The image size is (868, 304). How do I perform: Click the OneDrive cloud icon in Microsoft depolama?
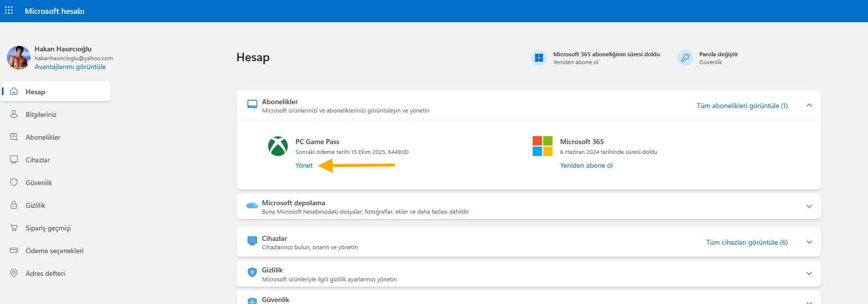[x=252, y=206]
